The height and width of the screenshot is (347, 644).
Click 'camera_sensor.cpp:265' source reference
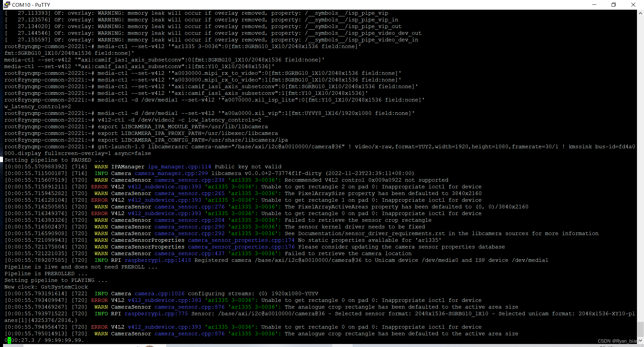190,193
